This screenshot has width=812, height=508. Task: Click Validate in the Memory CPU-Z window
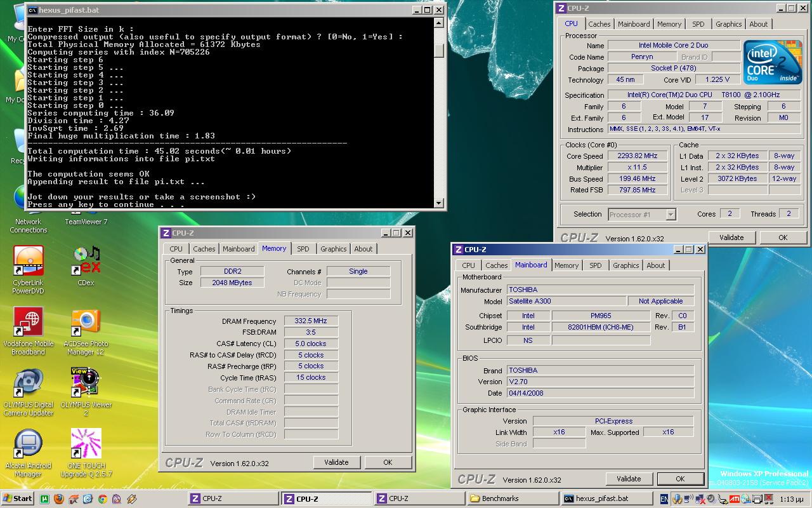pyautogui.click(x=336, y=462)
